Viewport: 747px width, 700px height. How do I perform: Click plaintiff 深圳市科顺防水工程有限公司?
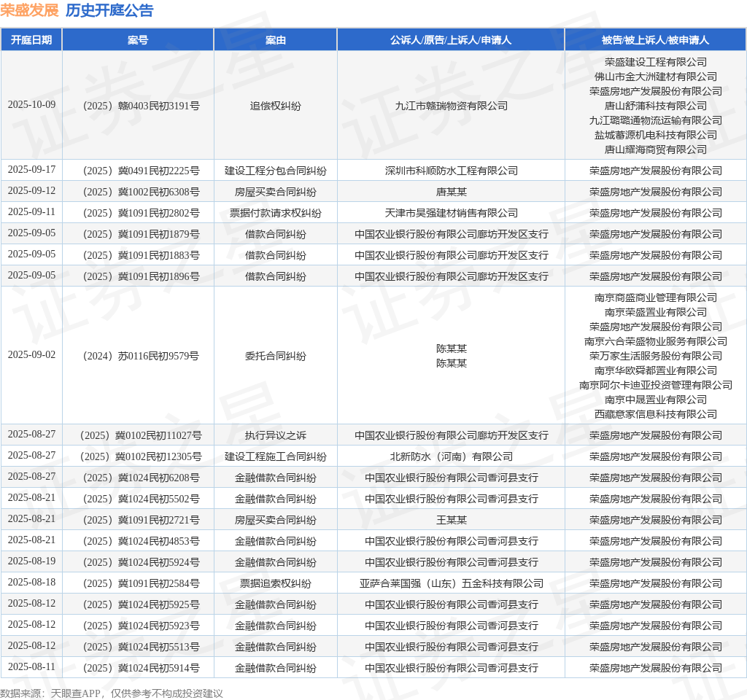point(451,171)
